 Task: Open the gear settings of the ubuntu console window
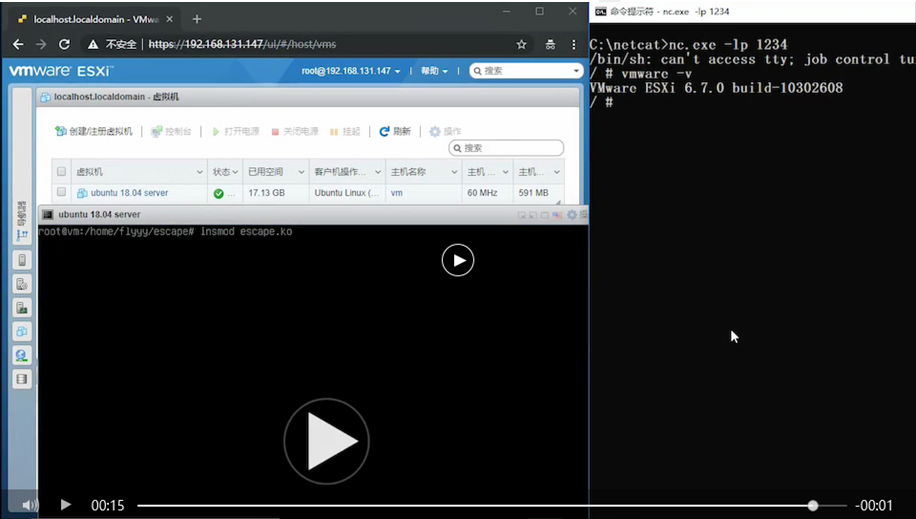pos(572,215)
